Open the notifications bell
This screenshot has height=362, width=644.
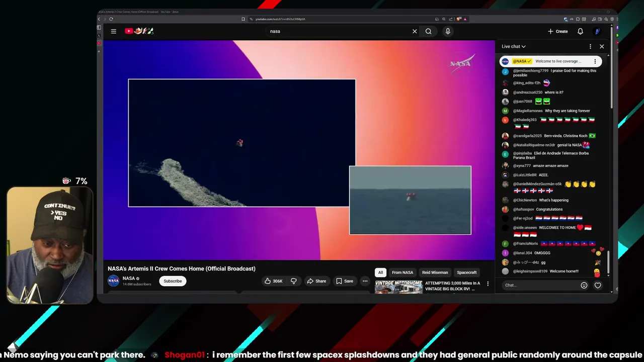click(x=580, y=31)
